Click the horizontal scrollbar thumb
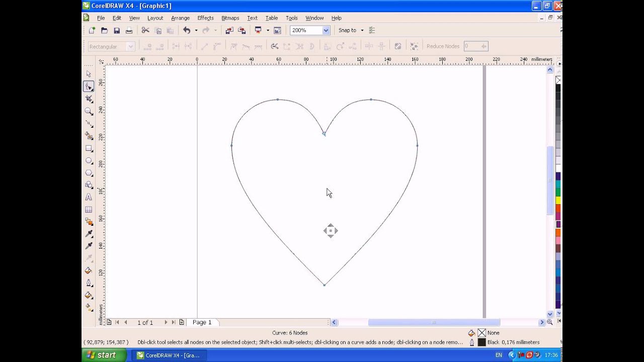This screenshot has height=362, width=644. [x=434, y=322]
